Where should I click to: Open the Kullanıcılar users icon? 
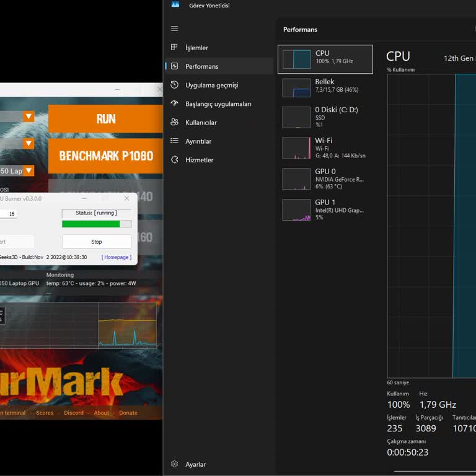174,123
